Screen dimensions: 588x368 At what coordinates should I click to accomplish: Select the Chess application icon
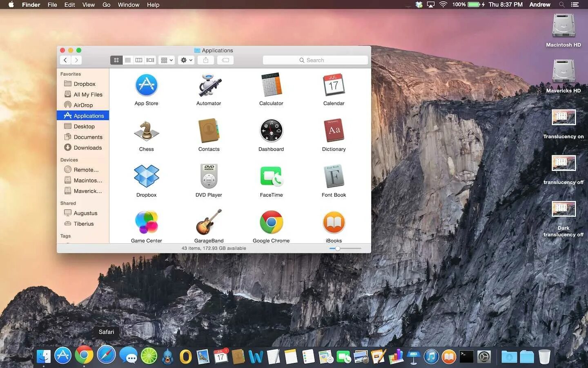point(146,130)
